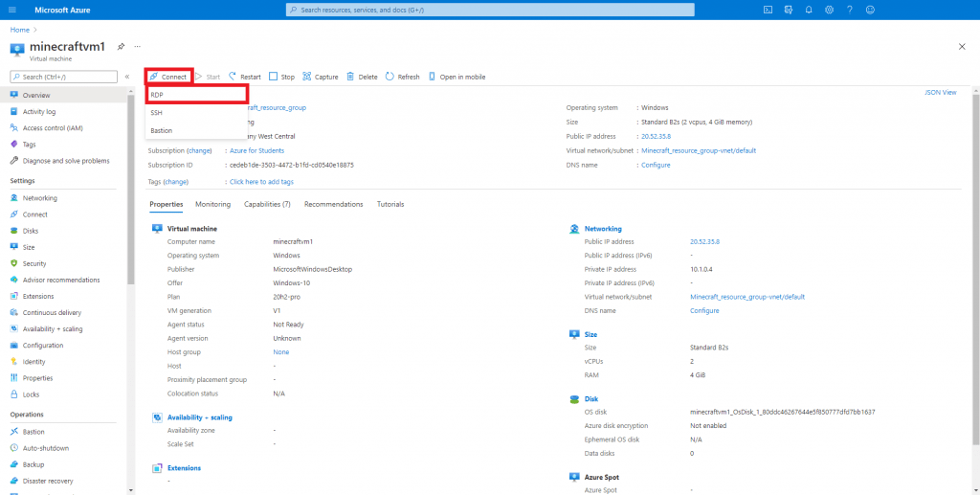Close the minecraftvm1 blade

pyautogui.click(x=962, y=47)
